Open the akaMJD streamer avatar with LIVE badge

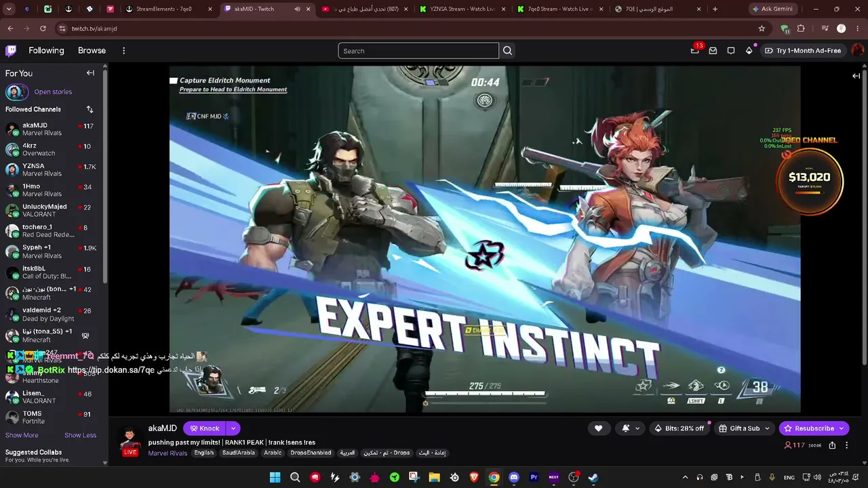(130, 441)
